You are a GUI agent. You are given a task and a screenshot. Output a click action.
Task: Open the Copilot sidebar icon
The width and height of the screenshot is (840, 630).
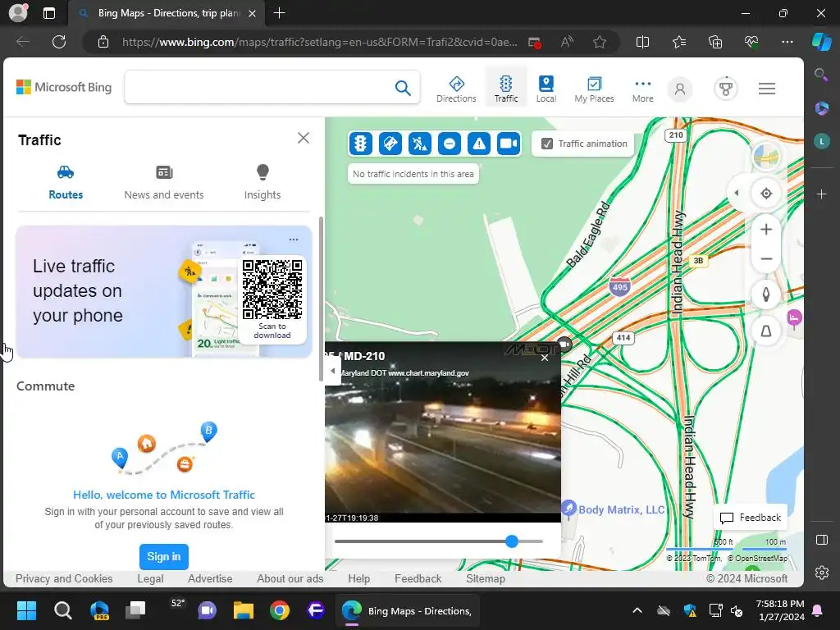point(821,42)
